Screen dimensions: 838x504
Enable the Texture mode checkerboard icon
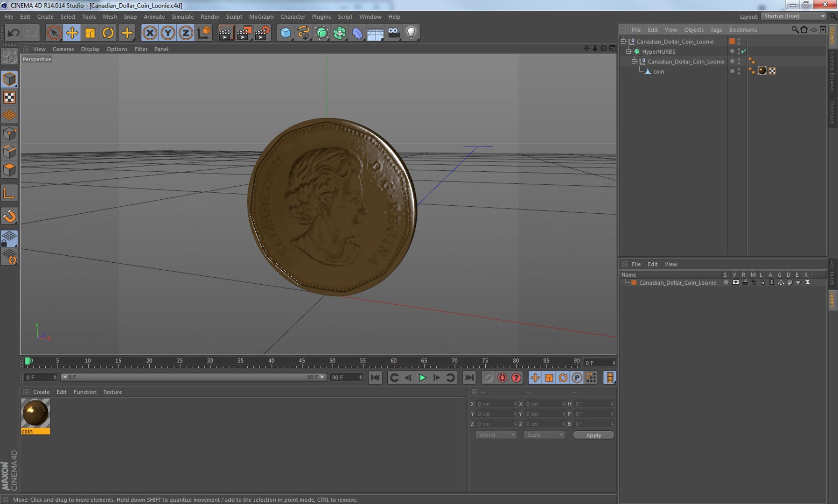(x=9, y=97)
